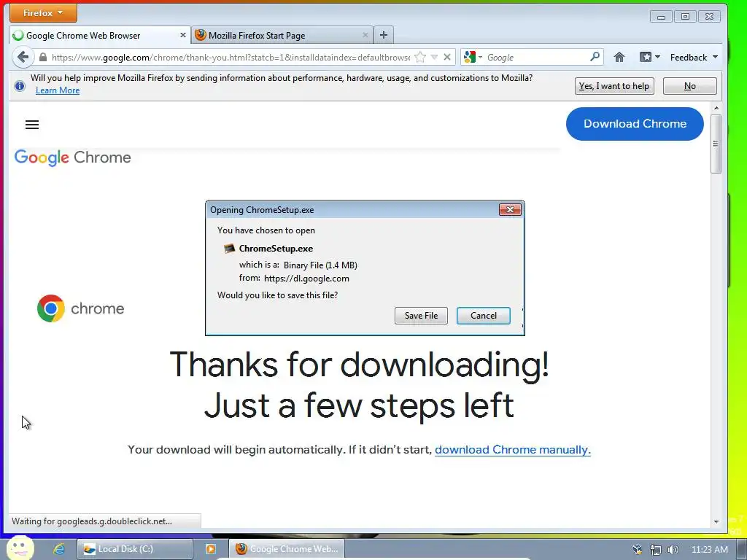This screenshot has height=560, width=747.
Task: Open the Firefox application menu button
Action: (43, 13)
